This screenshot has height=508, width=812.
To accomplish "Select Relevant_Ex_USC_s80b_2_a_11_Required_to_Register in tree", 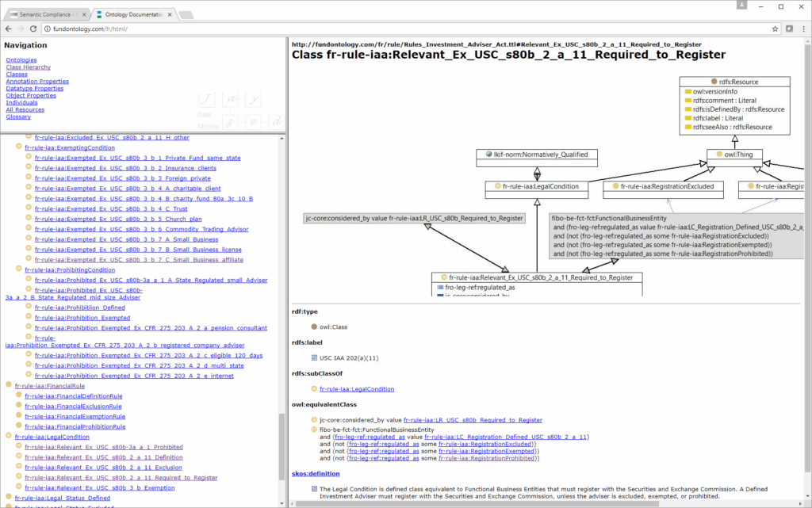I will tap(121, 477).
